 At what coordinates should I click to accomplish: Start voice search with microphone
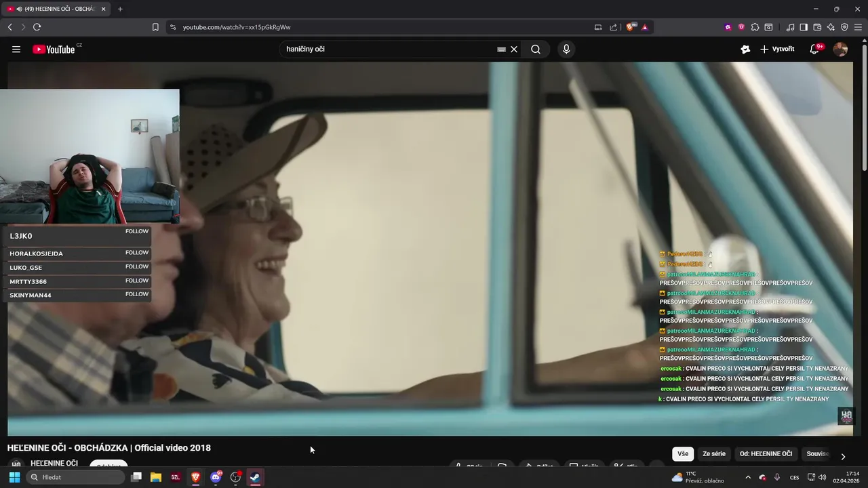point(566,49)
